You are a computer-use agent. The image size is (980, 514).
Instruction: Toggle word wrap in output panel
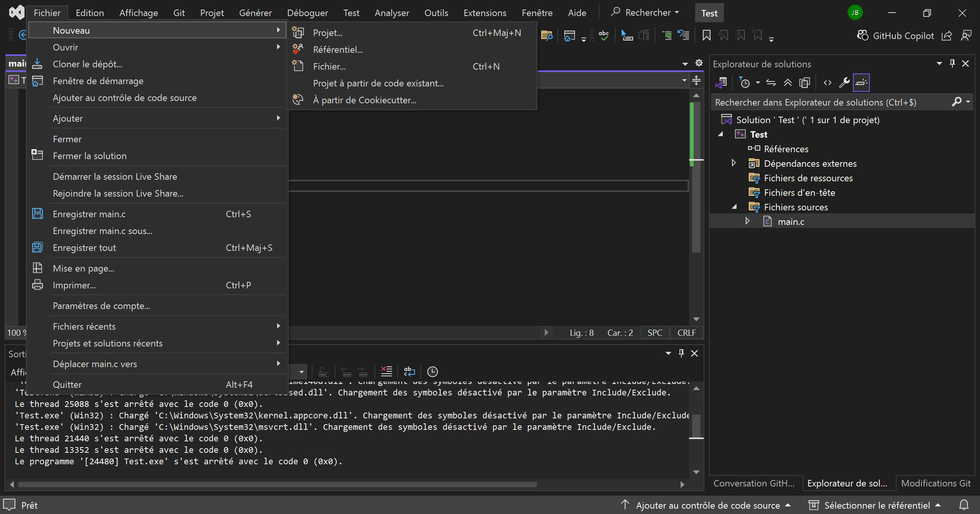coord(409,371)
